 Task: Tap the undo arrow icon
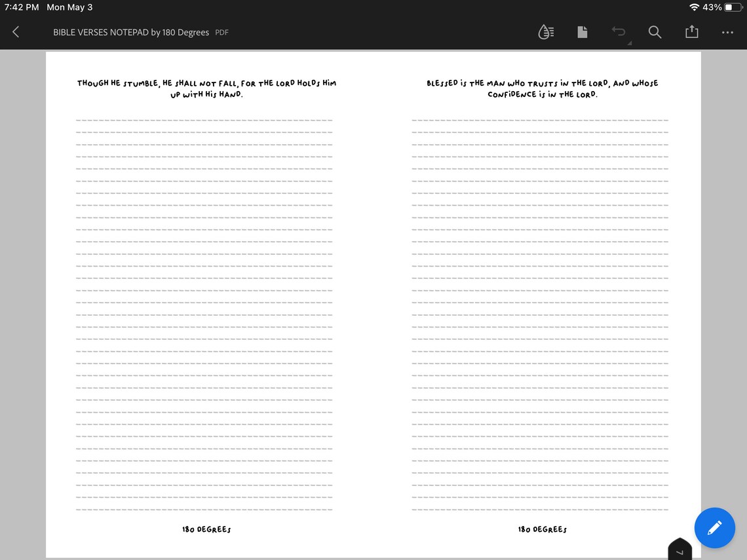(619, 32)
